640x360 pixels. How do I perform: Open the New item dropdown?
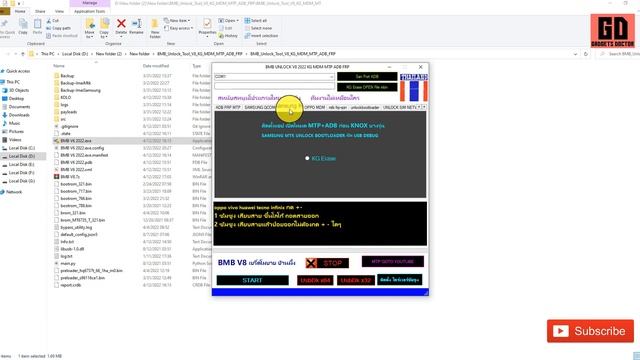(x=177, y=20)
